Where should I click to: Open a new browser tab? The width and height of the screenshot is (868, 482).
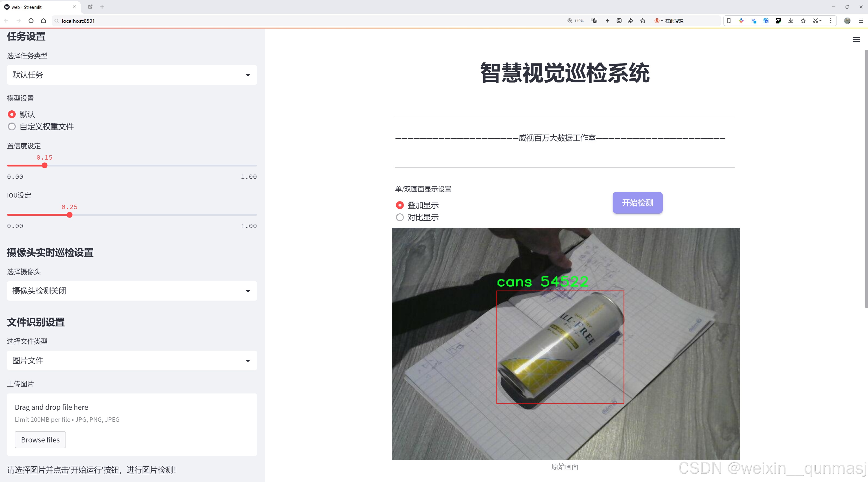tap(102, 7)
